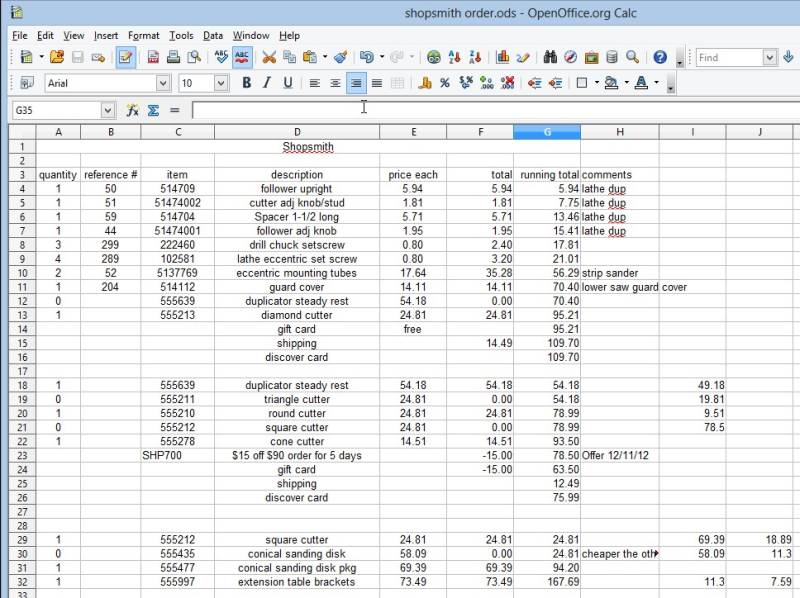Click the Zoom magnifier icon

(x=632, y=57)
